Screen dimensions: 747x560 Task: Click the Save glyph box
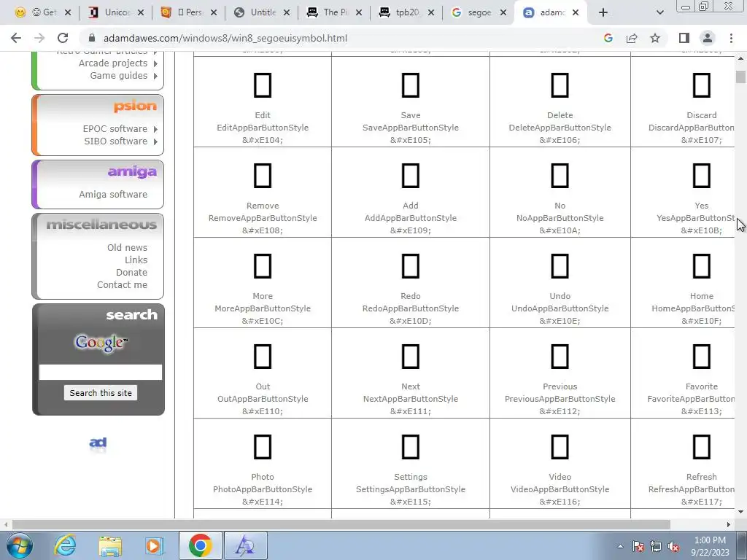pyautogui.click(x=410, y=85)
